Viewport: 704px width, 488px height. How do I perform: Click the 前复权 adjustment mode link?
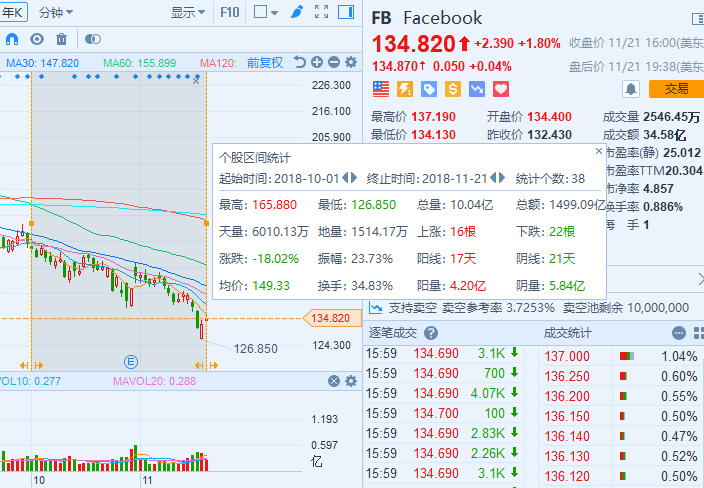[265, 62]
